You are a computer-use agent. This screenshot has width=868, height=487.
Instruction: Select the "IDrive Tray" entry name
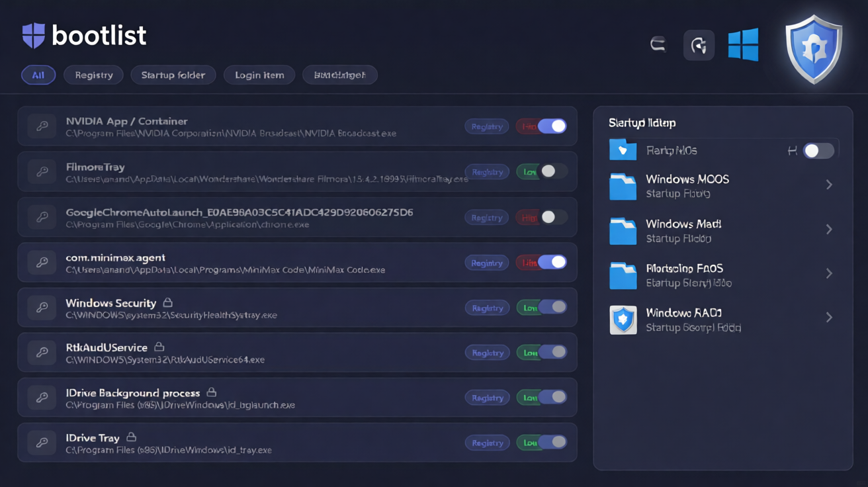tap(93, 437)
